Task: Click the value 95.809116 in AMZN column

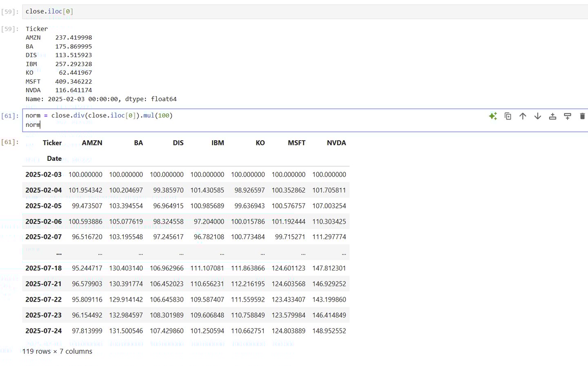Action: coord(87,299)
